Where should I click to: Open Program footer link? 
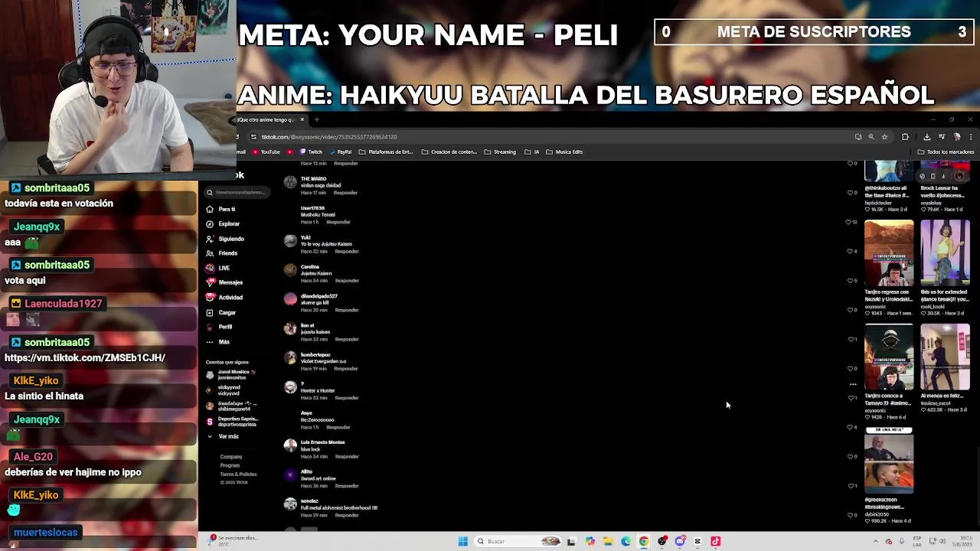point(230,465)
